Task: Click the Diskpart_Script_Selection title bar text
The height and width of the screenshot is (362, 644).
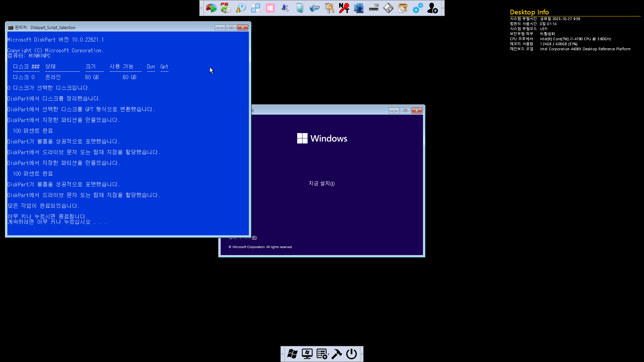Action: [53, 28]
